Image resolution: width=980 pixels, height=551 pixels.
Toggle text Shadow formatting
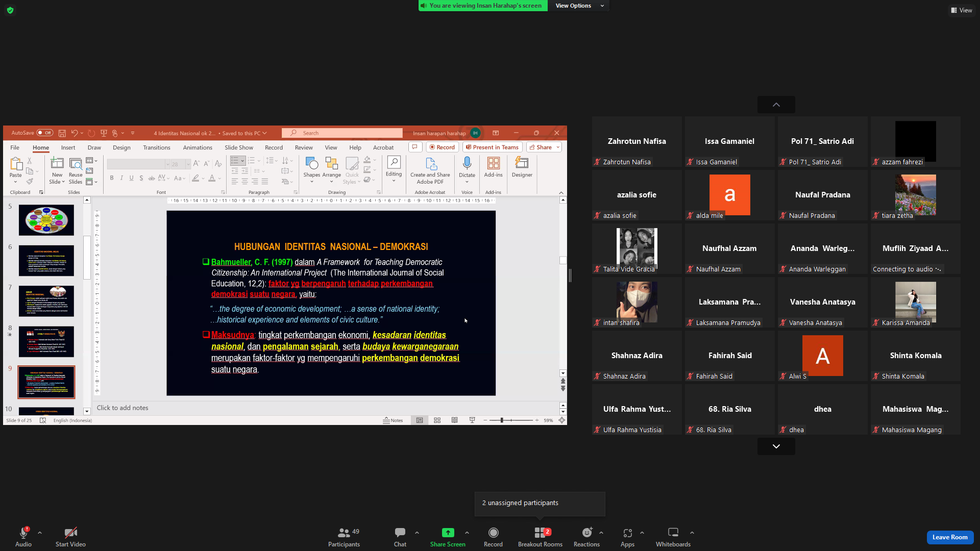tap(141, 178)
